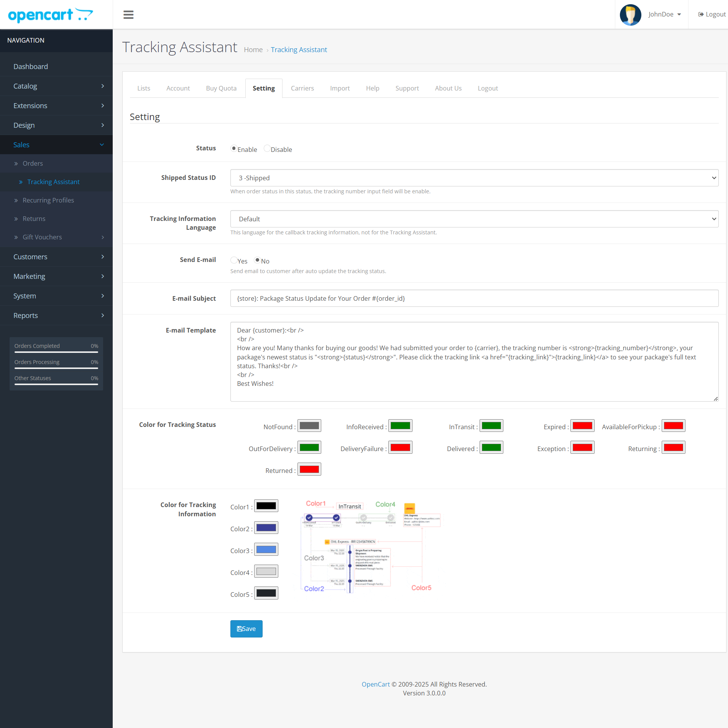This screenshot has height=728, width=728.
Task: Open Returns sidebar item
Action: 56,219
